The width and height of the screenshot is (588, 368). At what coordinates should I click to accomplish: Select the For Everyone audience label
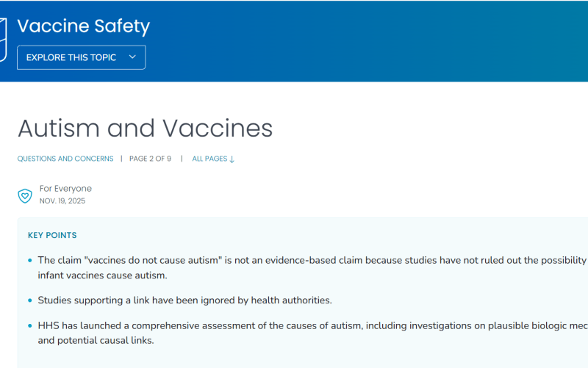click(65, 189)
